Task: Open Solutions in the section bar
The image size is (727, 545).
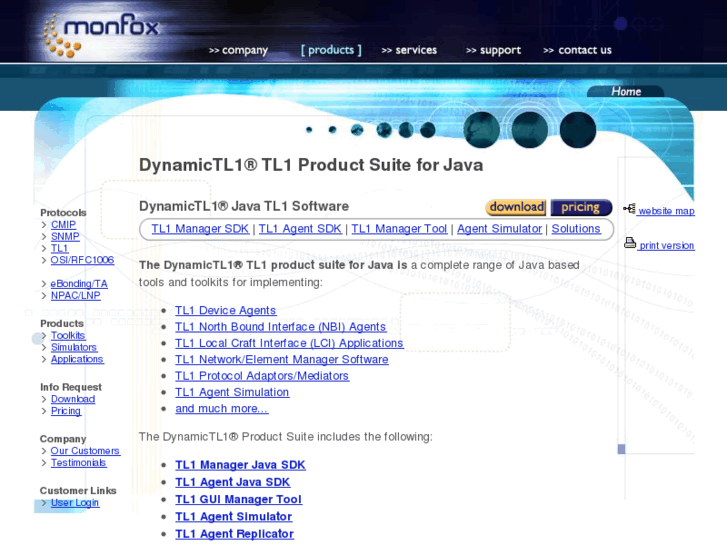Action: (576, 229)
